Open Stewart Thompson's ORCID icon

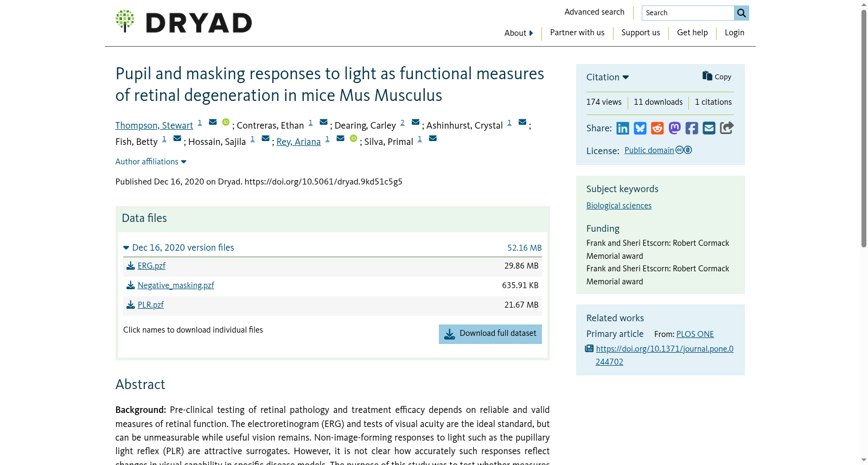coord(226,122)
